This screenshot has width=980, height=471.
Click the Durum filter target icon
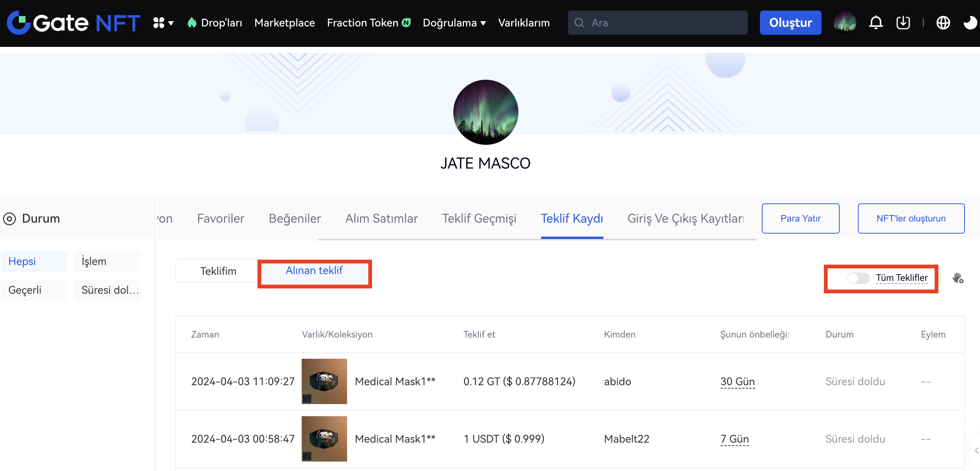point(9,219)
